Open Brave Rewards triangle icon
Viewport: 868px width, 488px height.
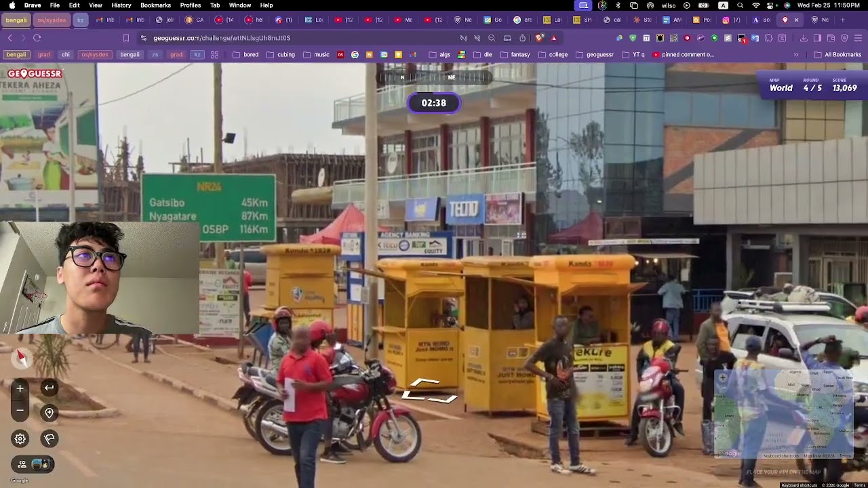coord(554,38)
